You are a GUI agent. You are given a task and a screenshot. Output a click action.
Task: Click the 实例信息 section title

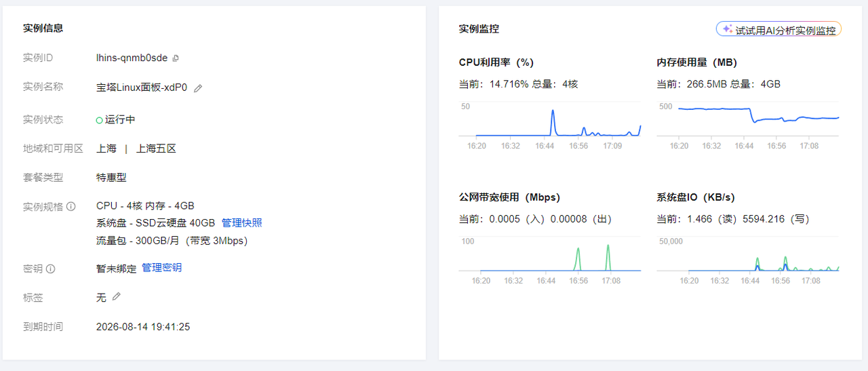point(43,28)
